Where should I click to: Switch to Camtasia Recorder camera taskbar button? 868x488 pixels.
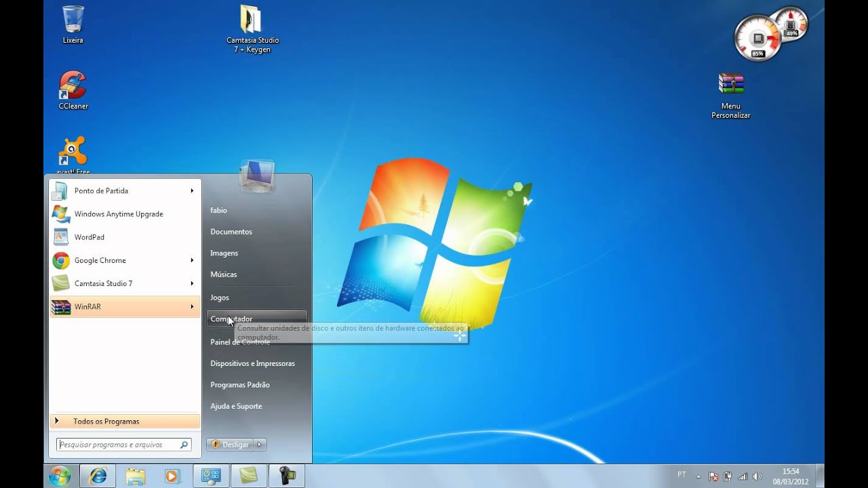point(287,476)
